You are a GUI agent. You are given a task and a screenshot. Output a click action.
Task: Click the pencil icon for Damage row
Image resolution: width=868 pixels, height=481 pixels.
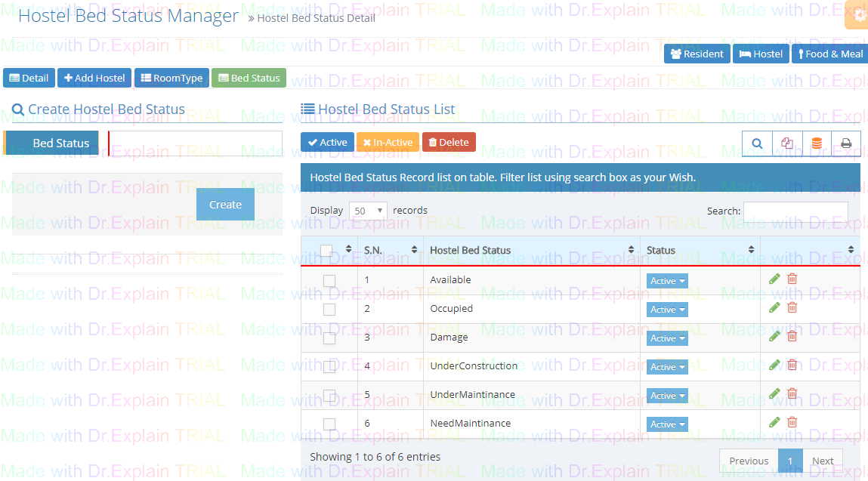tap(774, 336)
